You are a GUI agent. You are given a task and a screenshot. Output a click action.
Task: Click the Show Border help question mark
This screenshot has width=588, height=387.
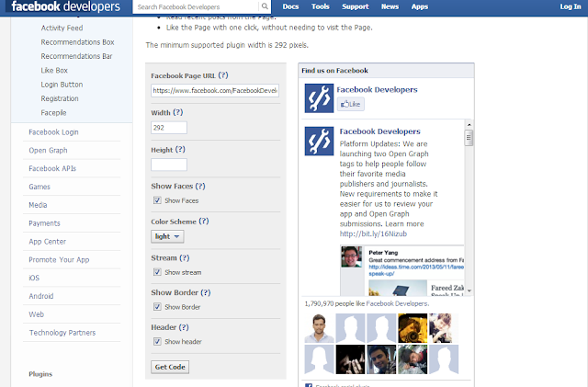click(206, 292)
